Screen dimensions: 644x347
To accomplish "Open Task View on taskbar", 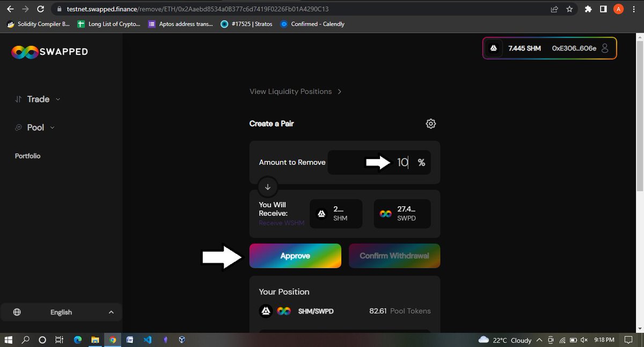I will coord(60,339).
